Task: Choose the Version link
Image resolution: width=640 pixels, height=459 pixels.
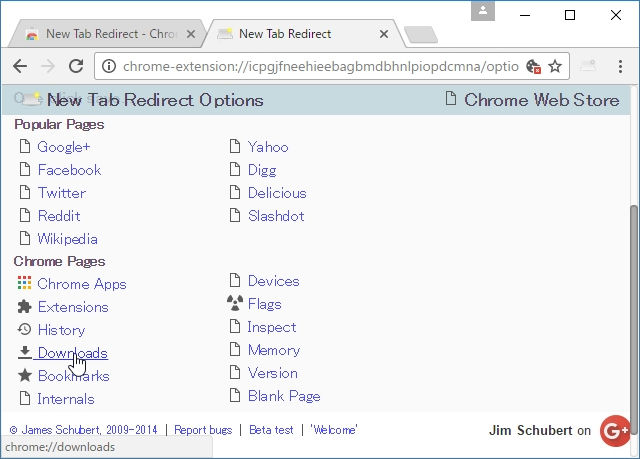Action: (273, 373)
